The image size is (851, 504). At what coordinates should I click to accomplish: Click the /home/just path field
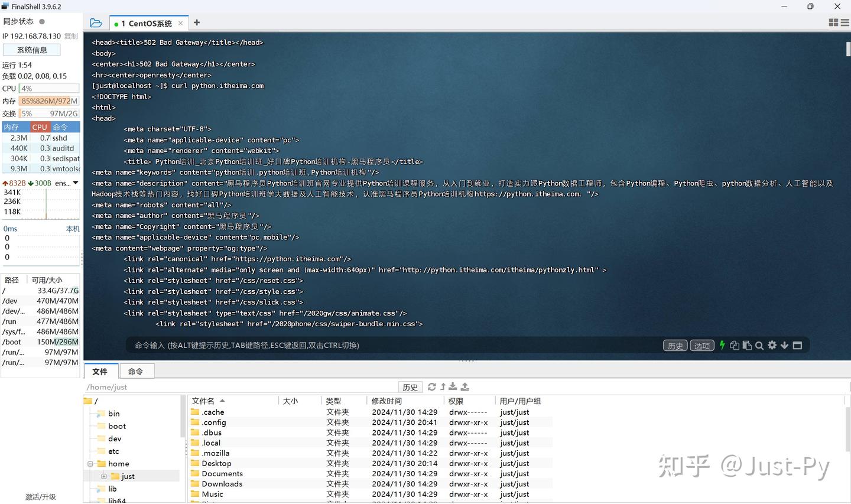(x=241, y=387)
